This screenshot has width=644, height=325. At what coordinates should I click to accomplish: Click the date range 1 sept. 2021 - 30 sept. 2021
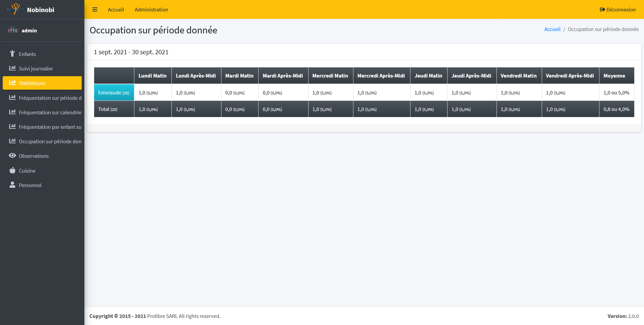click(x=131, y=52)
